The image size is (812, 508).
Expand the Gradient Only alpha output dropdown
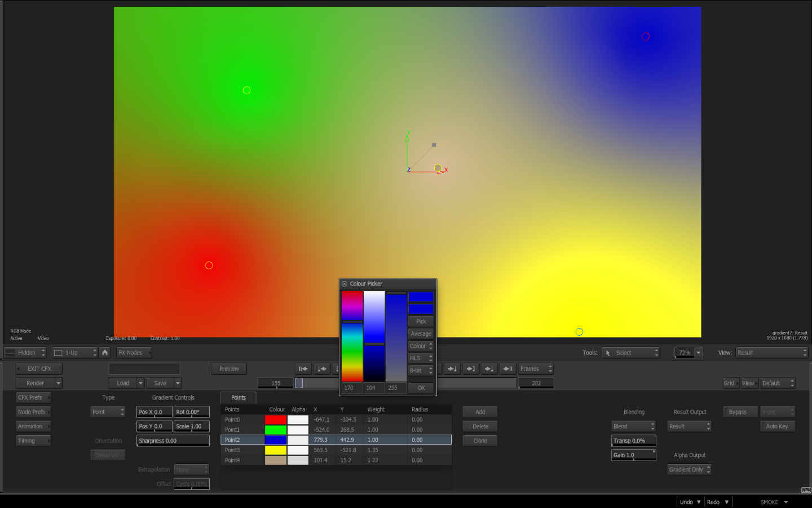click(689, 470)
